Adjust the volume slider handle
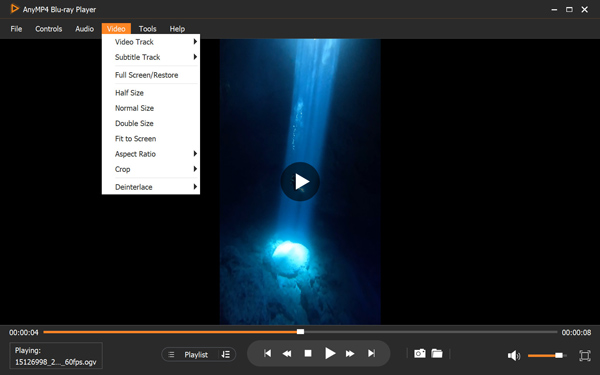This screenshot has height=375, width=600. pyautogui.click(x=559, y=355)
